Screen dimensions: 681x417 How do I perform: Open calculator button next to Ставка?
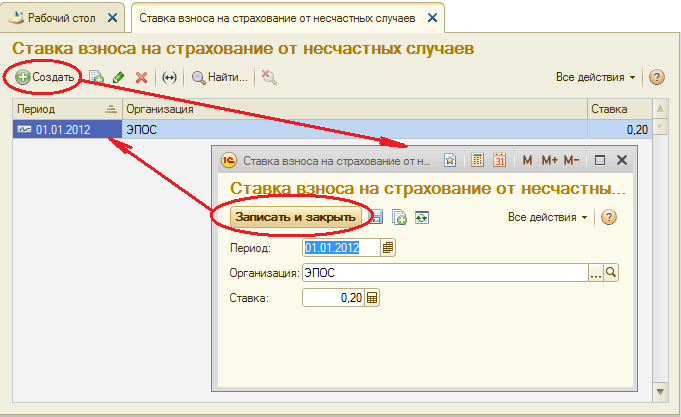point(372,298)
